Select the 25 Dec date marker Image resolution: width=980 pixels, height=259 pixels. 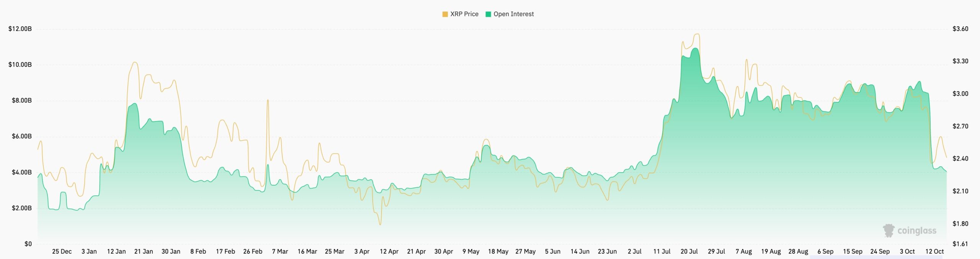(62, 252)
